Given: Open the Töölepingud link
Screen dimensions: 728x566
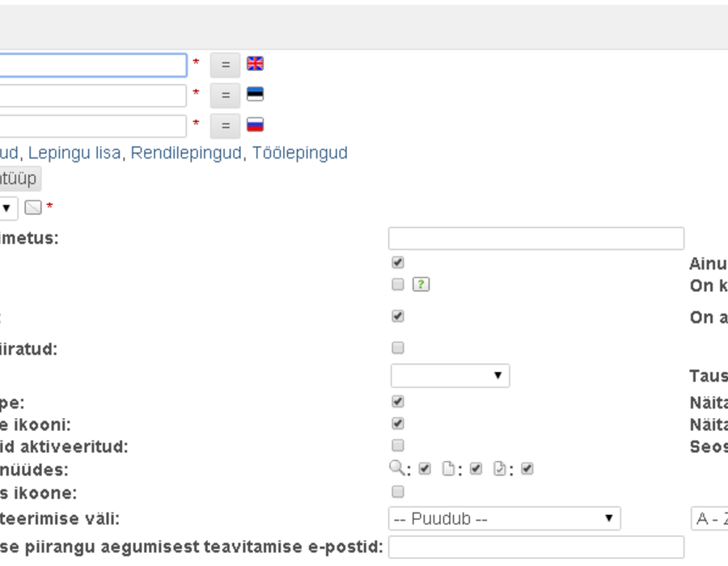Looking at the screenshot, I should [299, 153].
